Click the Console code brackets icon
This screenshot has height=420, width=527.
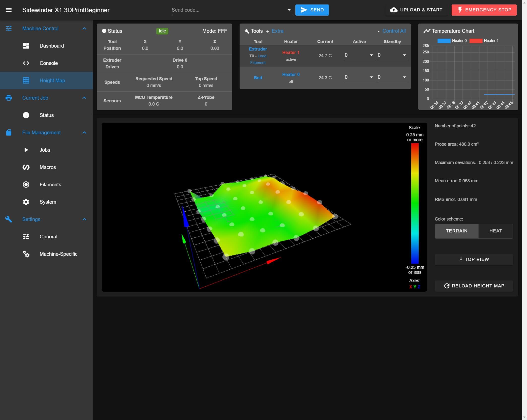(26, 63)
